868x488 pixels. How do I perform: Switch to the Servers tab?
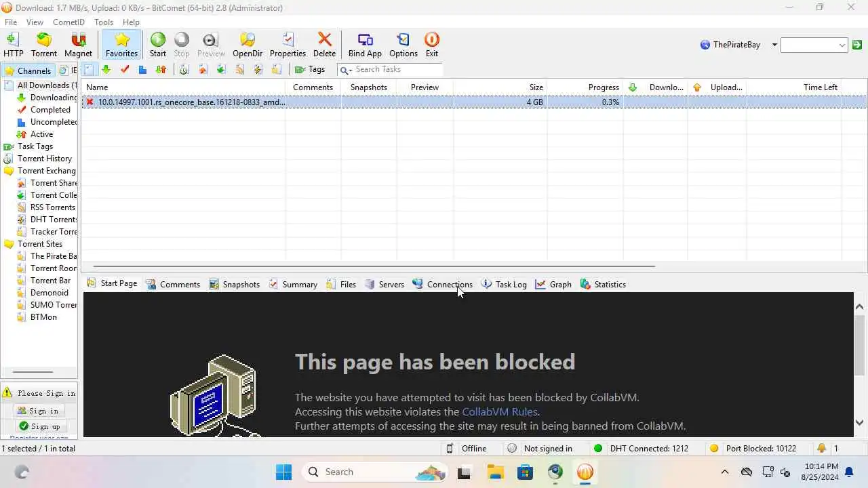(384, 284)
